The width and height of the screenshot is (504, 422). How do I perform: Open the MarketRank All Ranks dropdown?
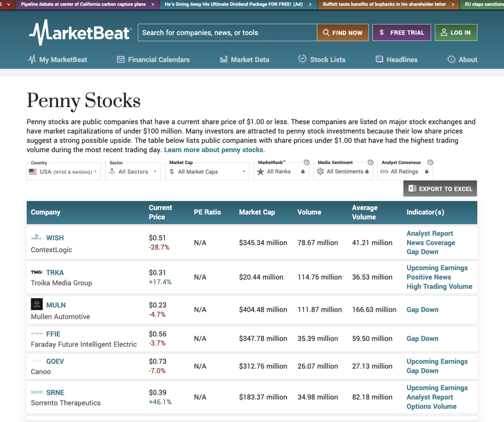pos(281,171)
